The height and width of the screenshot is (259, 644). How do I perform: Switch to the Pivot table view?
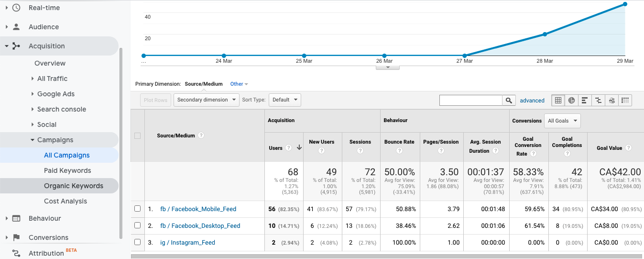[x=625, y=101]
